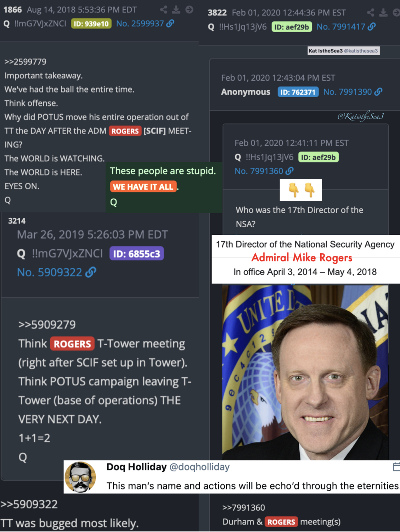Click arrow circle icon on post 1866
400x532 pixels.
point(190,10)
